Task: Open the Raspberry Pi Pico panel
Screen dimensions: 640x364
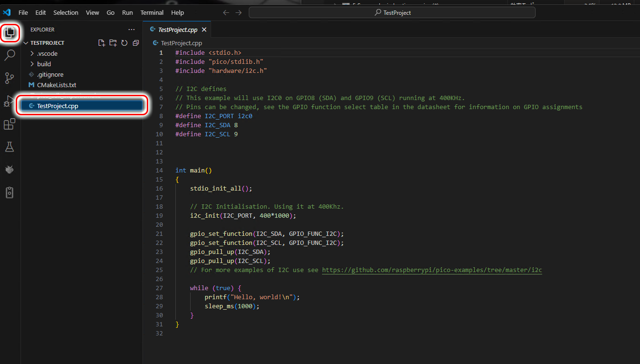Action: point(10,170)
